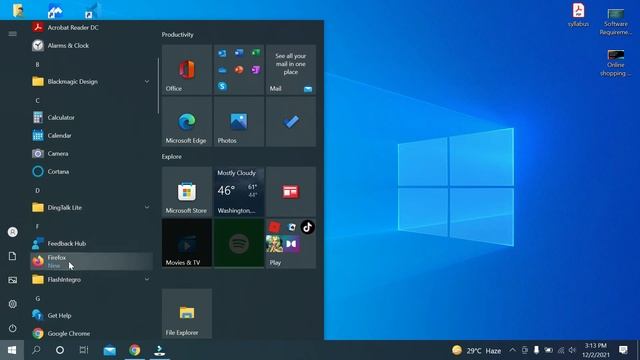Open the Movies & TV tile

click(187, 243)
